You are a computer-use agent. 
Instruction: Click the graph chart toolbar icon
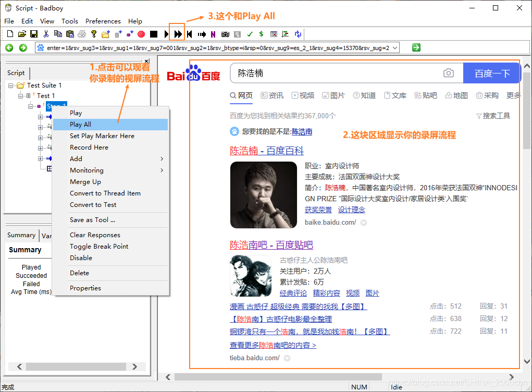[286, 34]
